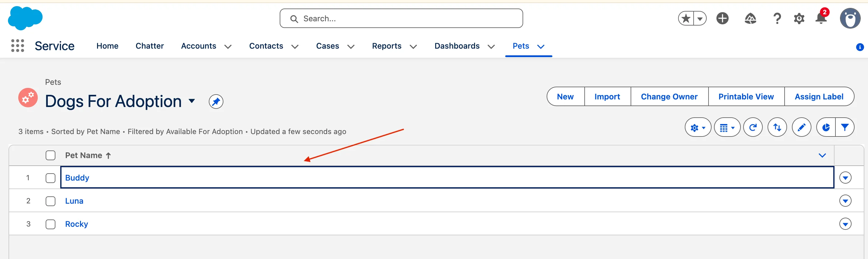This screenshot has width=868, height=259.
Task: Select the Luna row checkbox
Action: (x=51, y=201)
